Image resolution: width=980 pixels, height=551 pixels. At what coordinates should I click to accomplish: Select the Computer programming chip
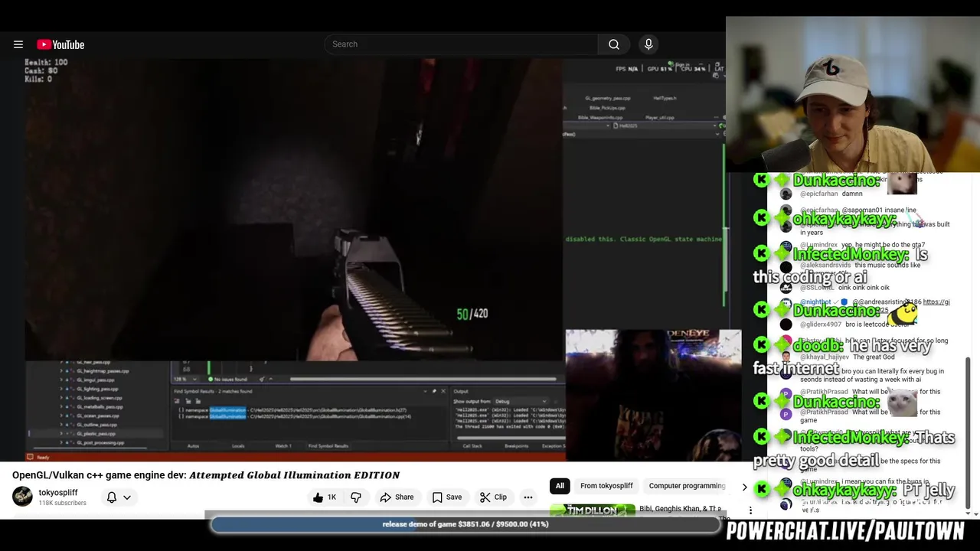coord(687,486)
